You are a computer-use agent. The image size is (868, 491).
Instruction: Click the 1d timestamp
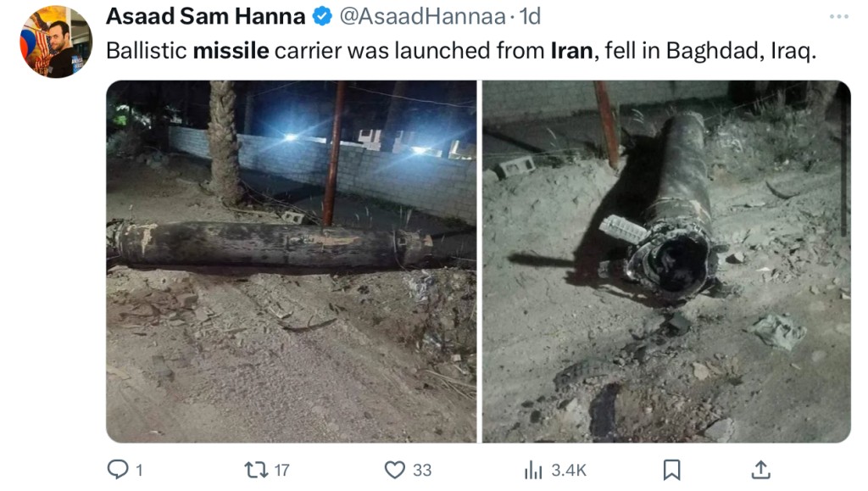pyautogui.click(x=530, y=17)
